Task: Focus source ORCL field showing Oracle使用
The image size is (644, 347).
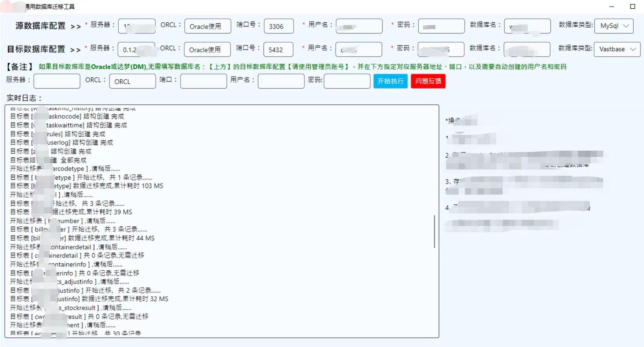Action: click(x=208, y=26)
